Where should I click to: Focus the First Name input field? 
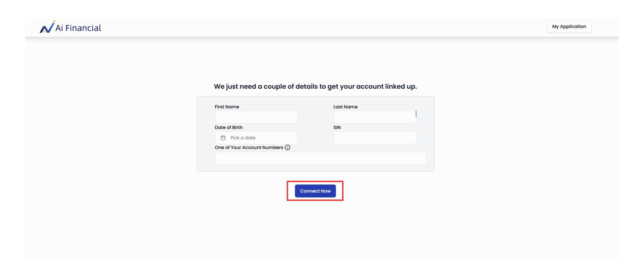pyautogui.click(x=256, y=117)
